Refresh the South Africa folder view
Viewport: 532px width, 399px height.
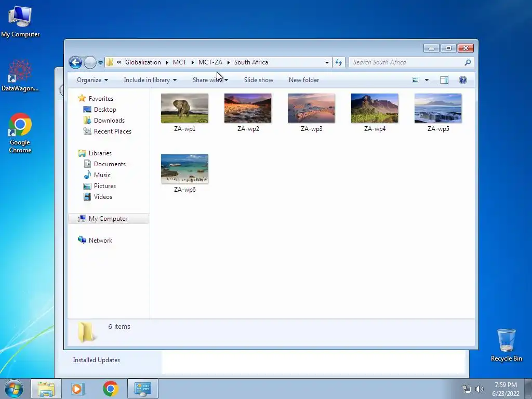339,62
